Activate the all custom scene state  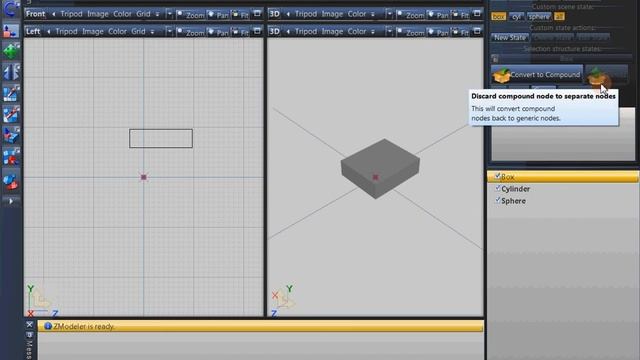click(559, 16)
